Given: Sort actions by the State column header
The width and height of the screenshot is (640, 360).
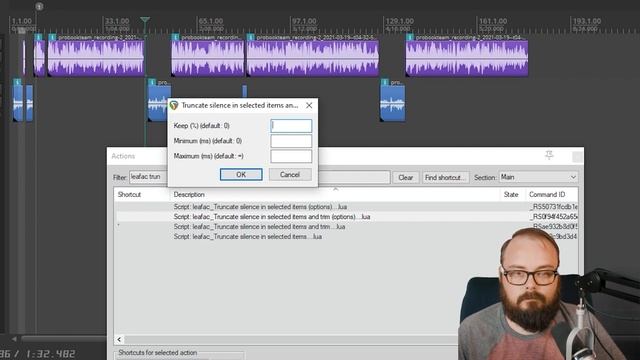Looking at the screenshot, I should click(x=512, y=194).
